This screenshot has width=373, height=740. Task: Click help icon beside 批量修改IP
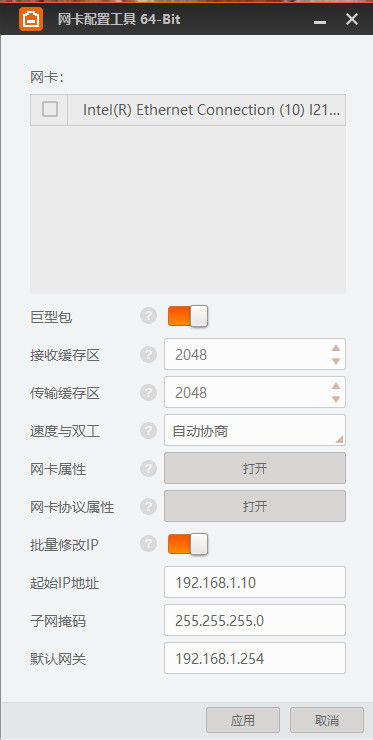tap(148, 544)
